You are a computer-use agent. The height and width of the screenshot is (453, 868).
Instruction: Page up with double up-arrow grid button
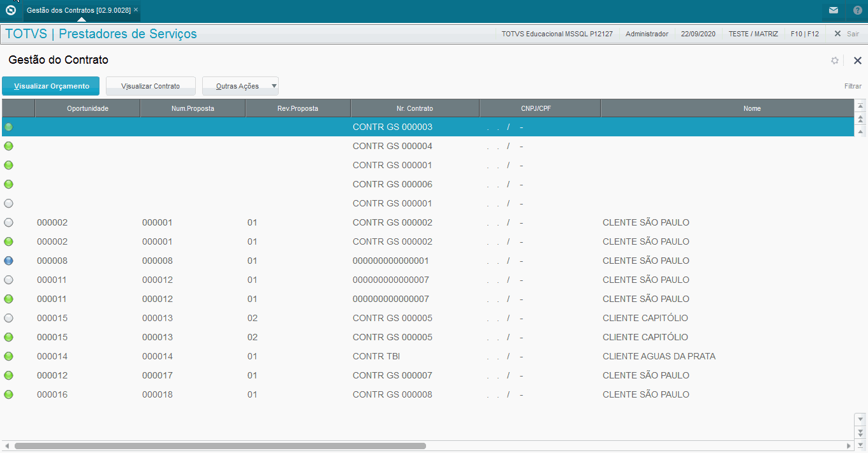tap(860, 119)
